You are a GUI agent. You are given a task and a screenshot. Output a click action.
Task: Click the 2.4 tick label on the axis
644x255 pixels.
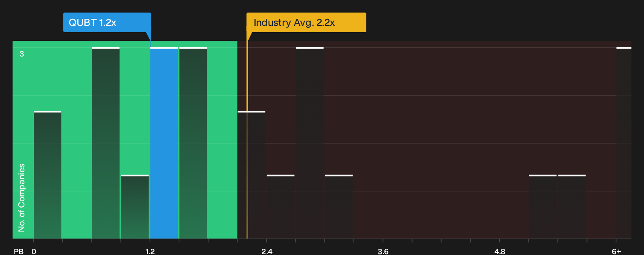[x=267, y=251]
